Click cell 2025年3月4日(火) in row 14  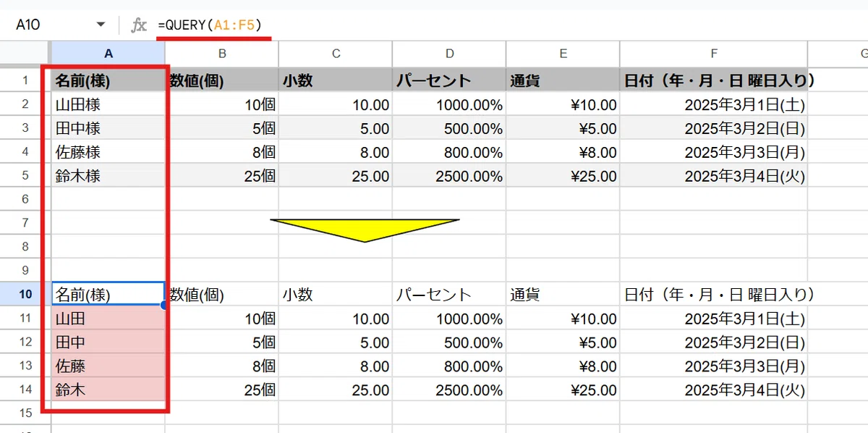pyautogui.click(x=714, y=390)
